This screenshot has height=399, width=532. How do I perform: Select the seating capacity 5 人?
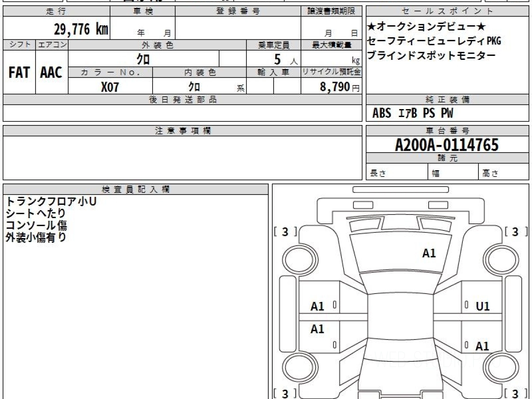(x=286, y=59)
